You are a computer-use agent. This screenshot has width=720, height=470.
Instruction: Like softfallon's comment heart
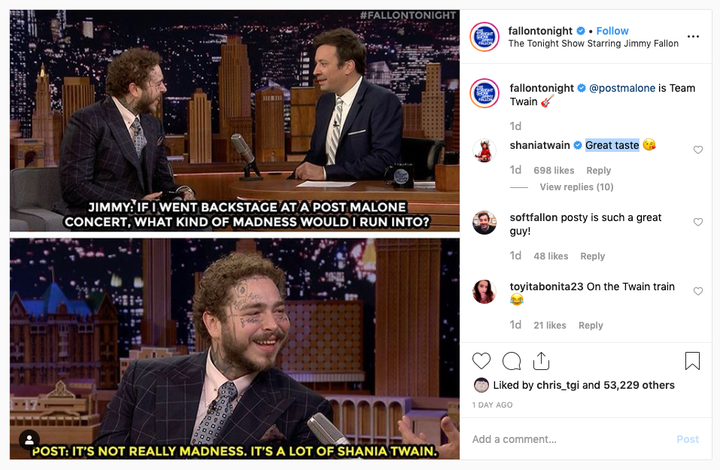(x=698, y=222)
